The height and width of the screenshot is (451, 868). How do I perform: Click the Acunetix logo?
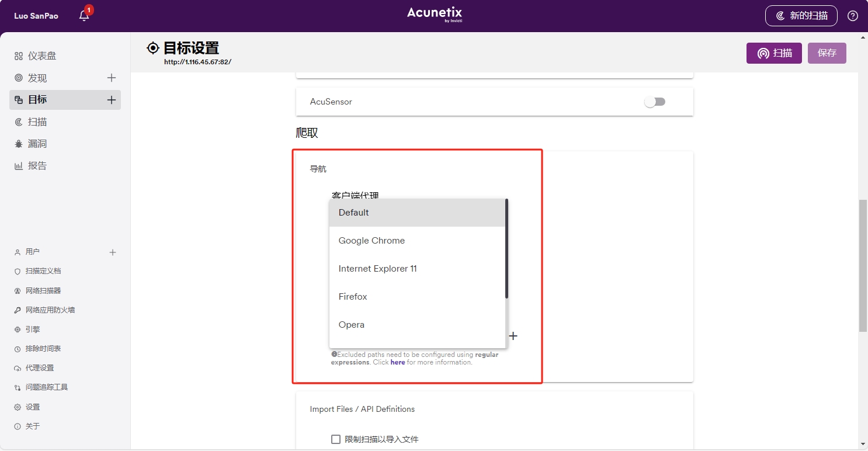pos(435,15)
